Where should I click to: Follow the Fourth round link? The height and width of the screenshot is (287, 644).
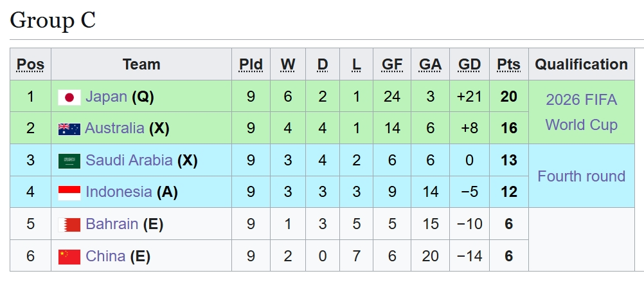tap(581, 176)
